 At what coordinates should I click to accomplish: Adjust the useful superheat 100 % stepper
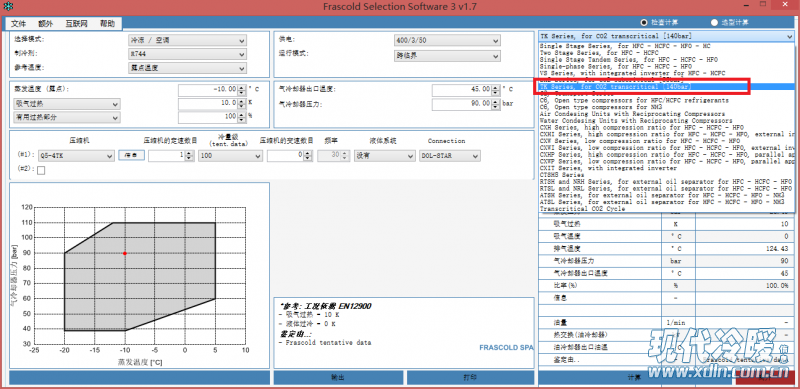pos(241,117)
